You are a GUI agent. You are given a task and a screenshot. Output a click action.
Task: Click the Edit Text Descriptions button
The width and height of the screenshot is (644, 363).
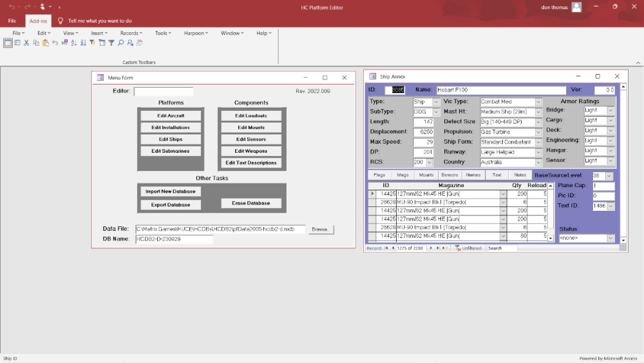tap(251, 162)
